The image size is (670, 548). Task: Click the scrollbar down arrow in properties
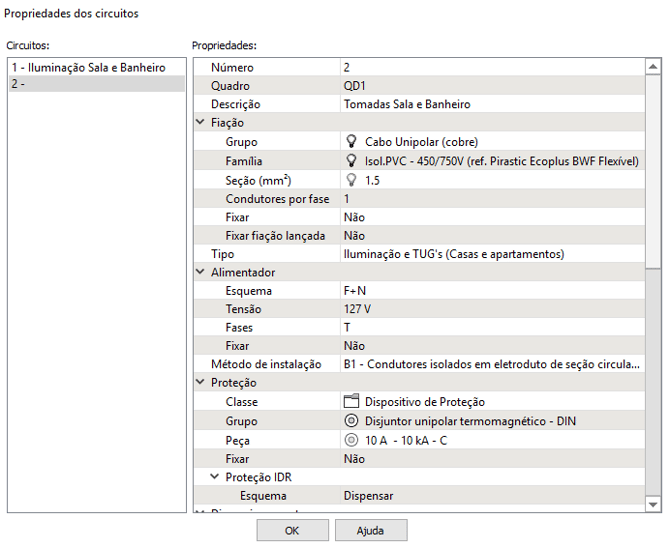click(654, 504)
